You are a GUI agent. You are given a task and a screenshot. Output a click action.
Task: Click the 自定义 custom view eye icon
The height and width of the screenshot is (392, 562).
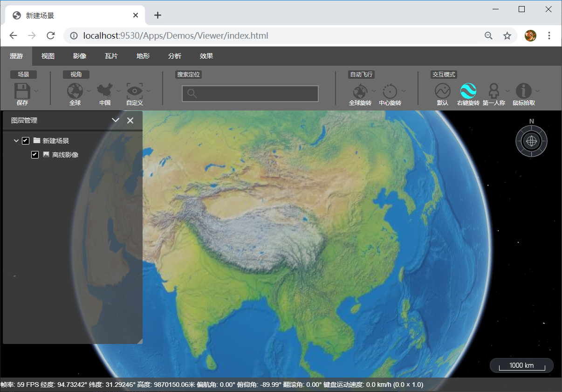[x=135, y=91]
